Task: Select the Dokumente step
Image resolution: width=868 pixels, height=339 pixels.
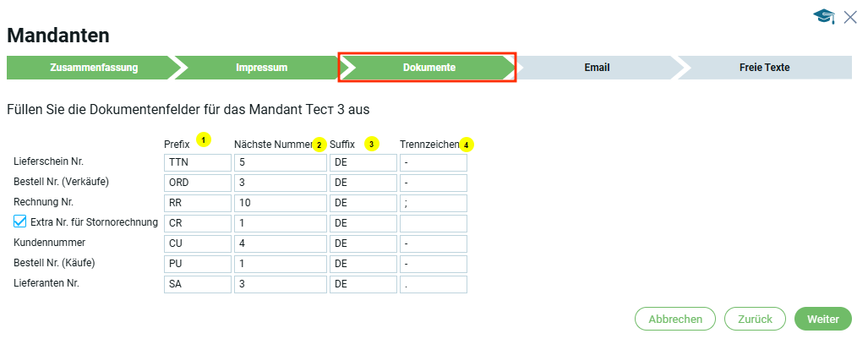Action: tap(429, 68)
